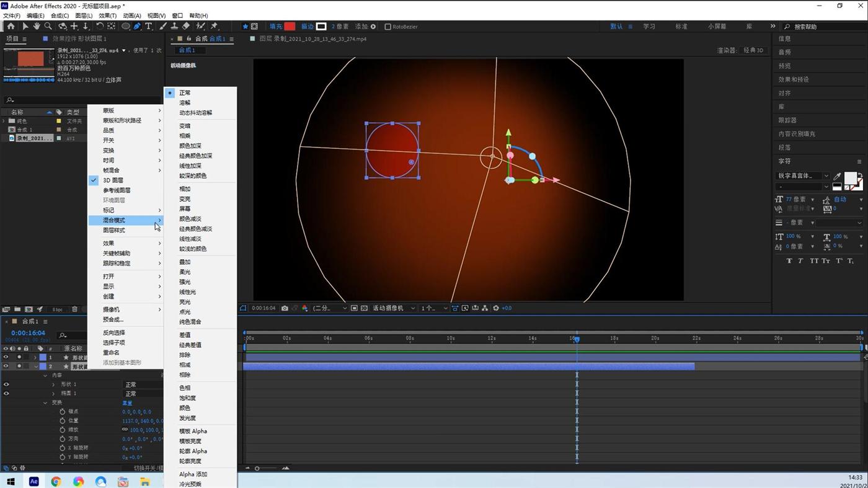The width and height of the screenshot is (868, 488).
Task: Select the Ellipse shape tool
Action: tap(125, 27)
